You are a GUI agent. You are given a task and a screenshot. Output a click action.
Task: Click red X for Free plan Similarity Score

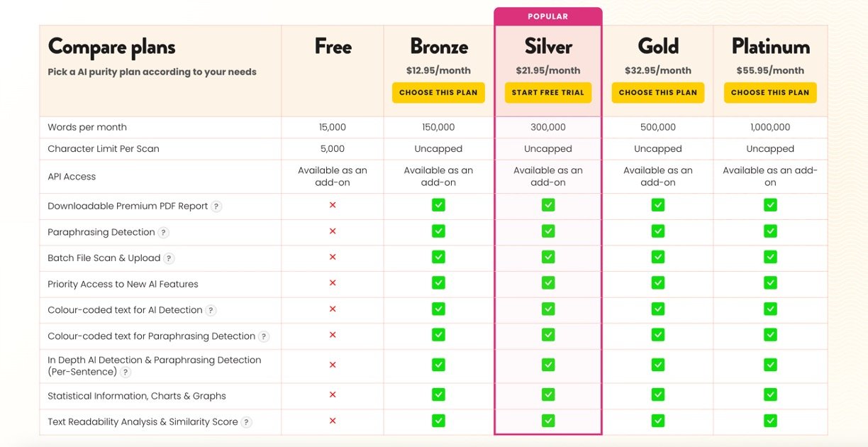click(x=333, y=421)
